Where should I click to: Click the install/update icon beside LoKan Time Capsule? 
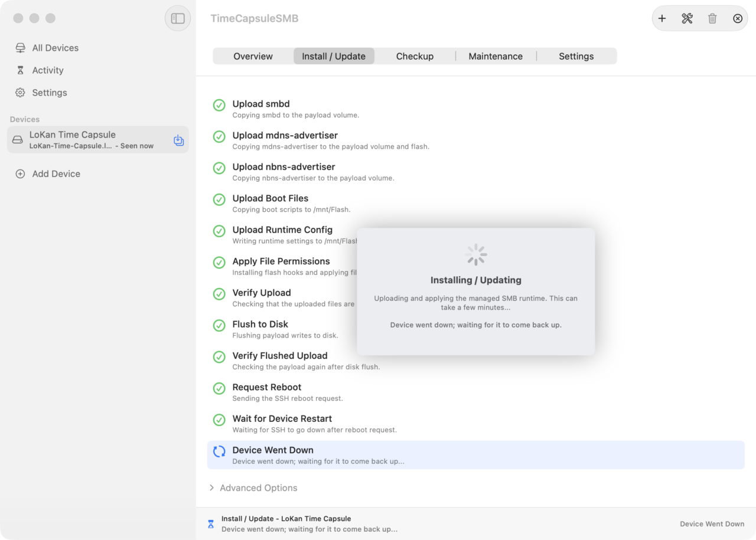178,140
